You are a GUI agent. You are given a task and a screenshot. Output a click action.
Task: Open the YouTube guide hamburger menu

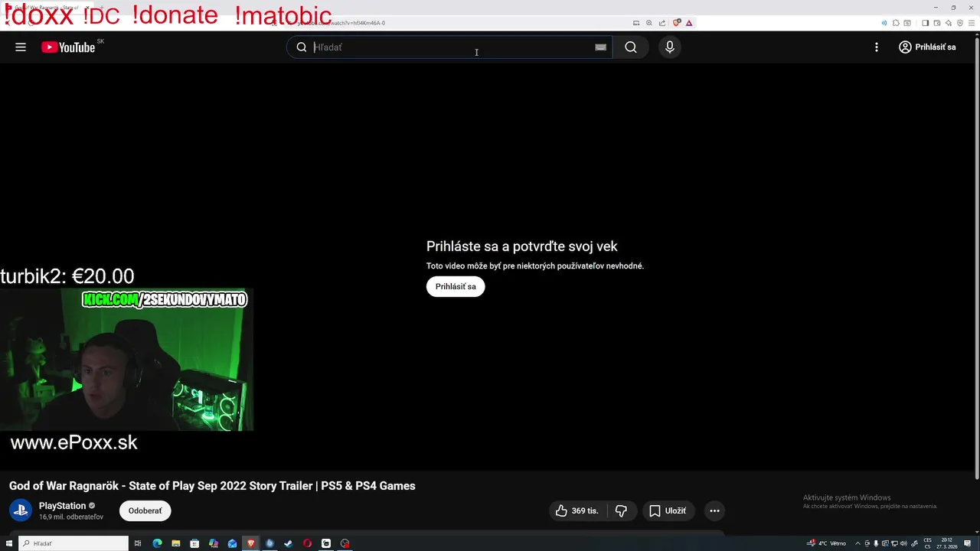21,47
